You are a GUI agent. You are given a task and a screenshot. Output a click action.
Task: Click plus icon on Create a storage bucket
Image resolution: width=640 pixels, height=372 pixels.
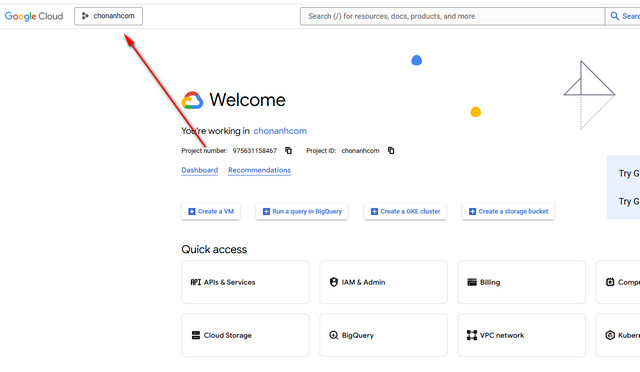472,212
